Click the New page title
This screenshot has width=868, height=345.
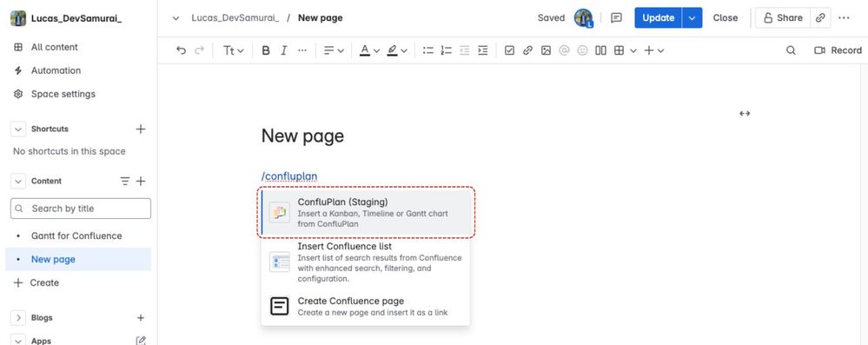click(302, 136)
